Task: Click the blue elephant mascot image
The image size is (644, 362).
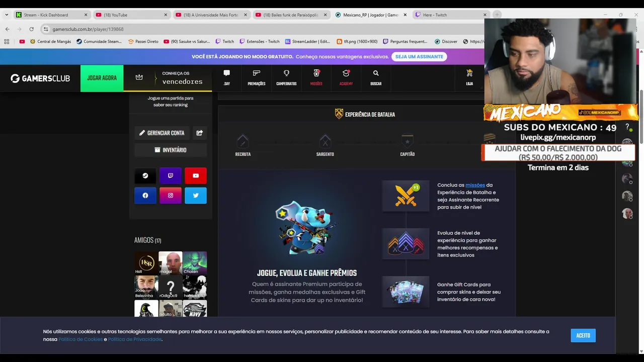Action: [x=306, y=227]
